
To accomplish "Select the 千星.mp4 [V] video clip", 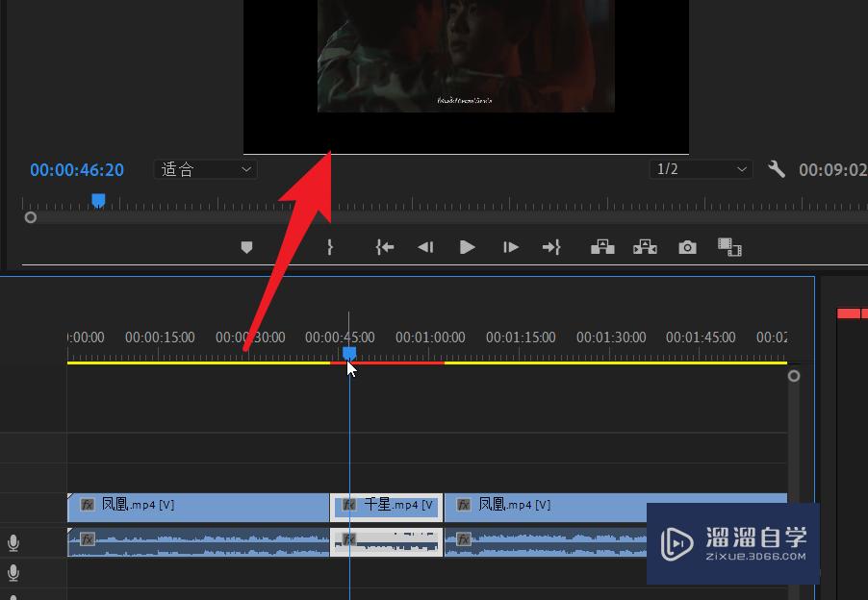I will coord(387,507).
